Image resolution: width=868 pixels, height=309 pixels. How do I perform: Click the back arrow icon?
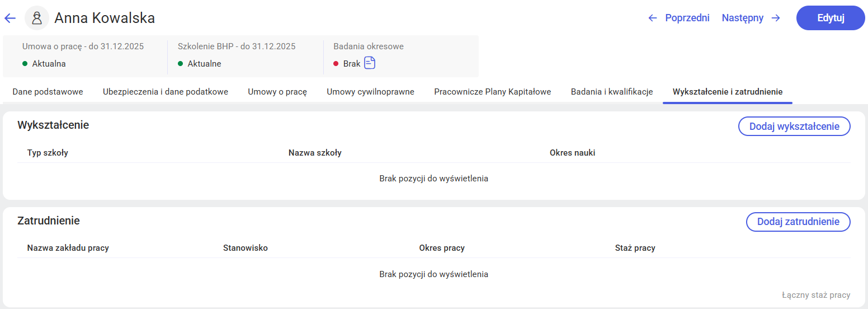click(10, 18)
